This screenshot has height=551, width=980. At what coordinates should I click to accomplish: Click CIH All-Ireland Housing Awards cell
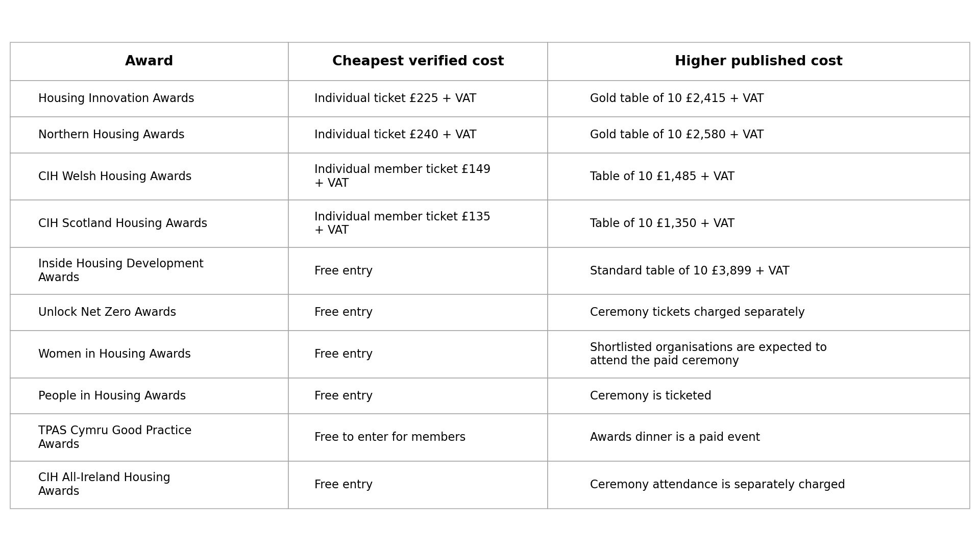pos(149,485)
